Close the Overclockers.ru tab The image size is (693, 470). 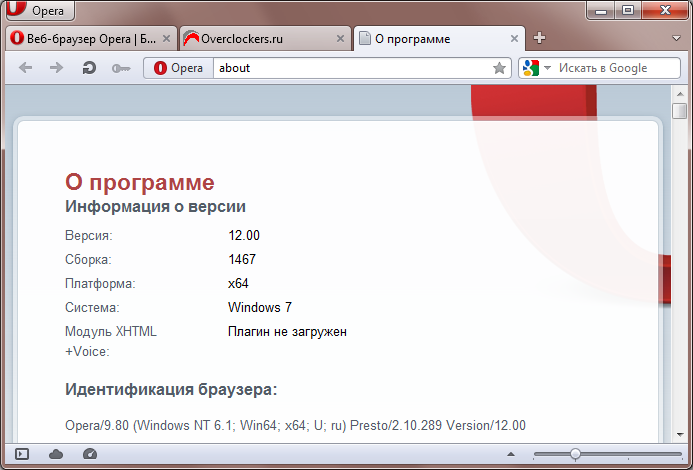point(340,39)
